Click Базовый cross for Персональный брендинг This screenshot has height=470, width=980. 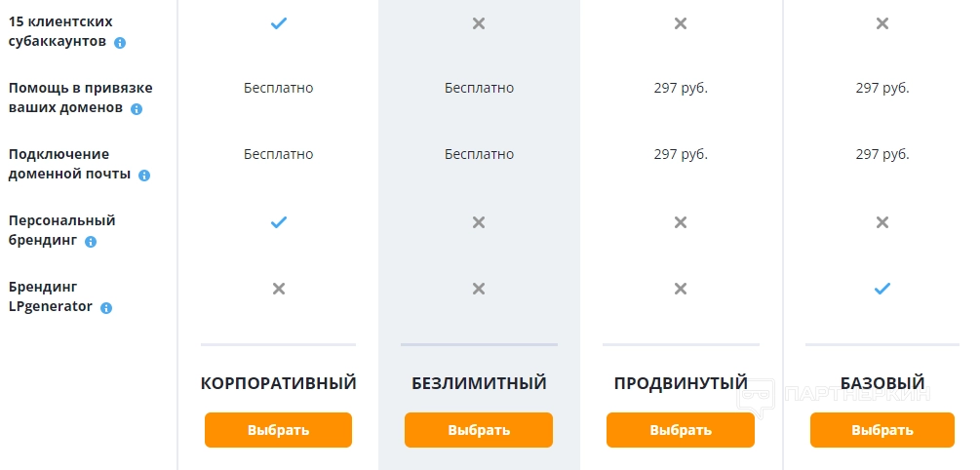point(882,222)
